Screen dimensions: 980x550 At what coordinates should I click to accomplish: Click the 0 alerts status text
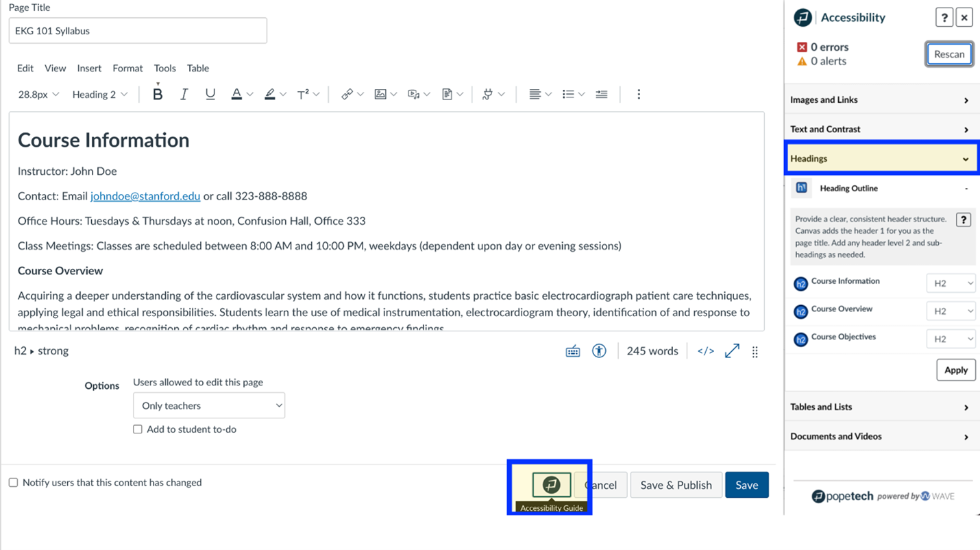pyautogui.click(x=829, y=61)
